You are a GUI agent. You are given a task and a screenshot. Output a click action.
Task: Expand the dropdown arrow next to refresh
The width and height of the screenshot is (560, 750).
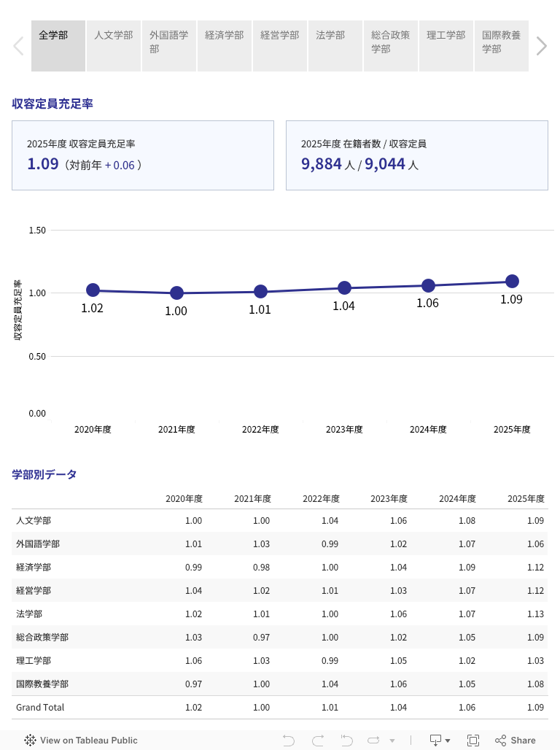pos(392,741)
